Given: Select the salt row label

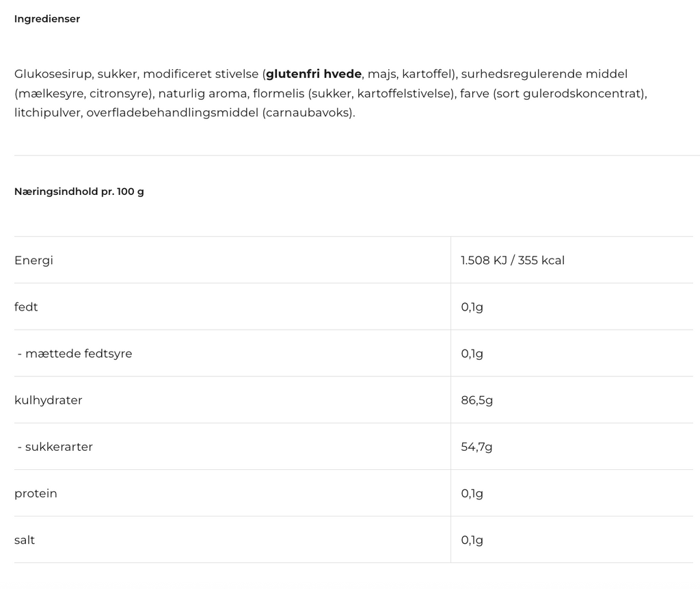Looking at the screenshot, I should coord(25,540).
